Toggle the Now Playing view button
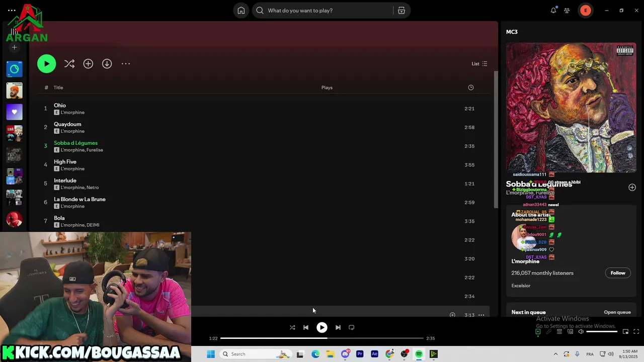Screen dimensions: 644x362 538,331
